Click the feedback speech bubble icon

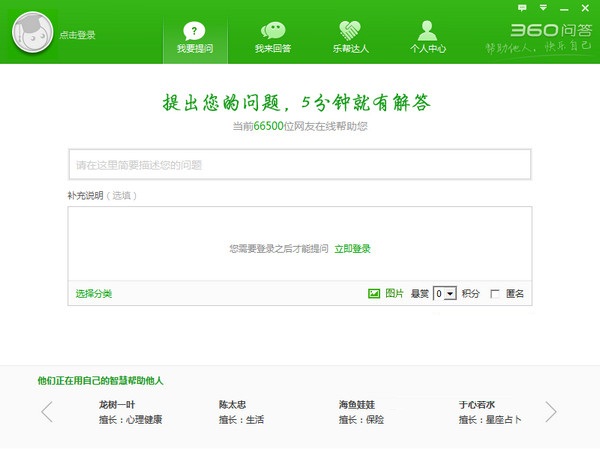(522, 8)
